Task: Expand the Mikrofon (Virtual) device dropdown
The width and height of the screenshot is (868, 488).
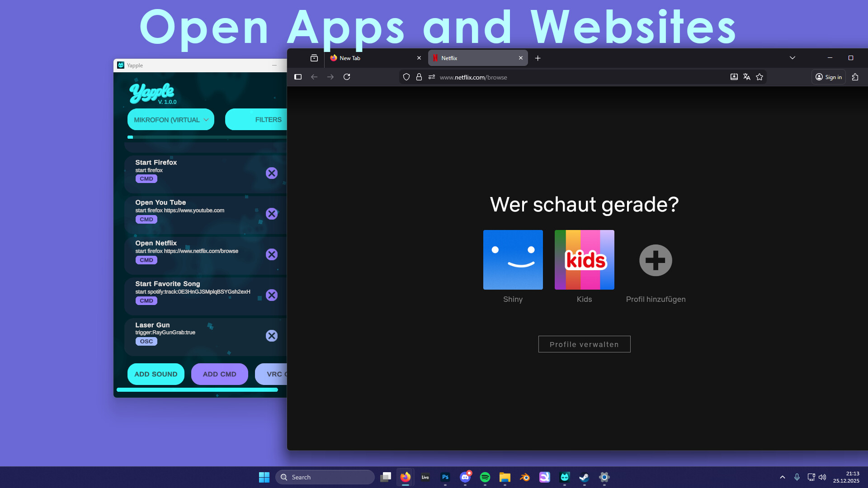Action: (170, 120)
